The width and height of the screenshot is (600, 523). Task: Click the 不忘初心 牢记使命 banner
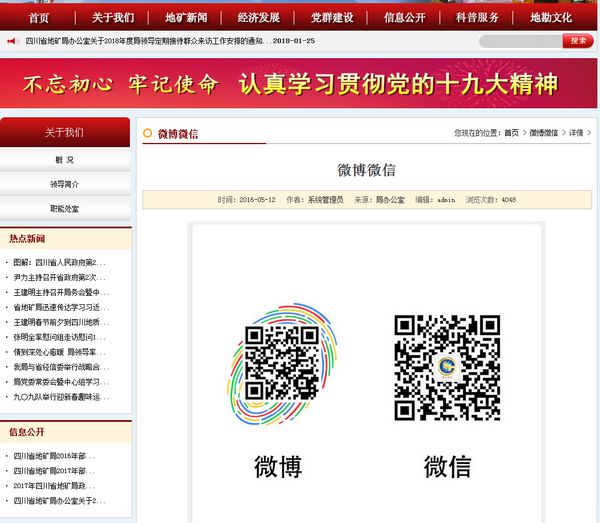[298, 83]
